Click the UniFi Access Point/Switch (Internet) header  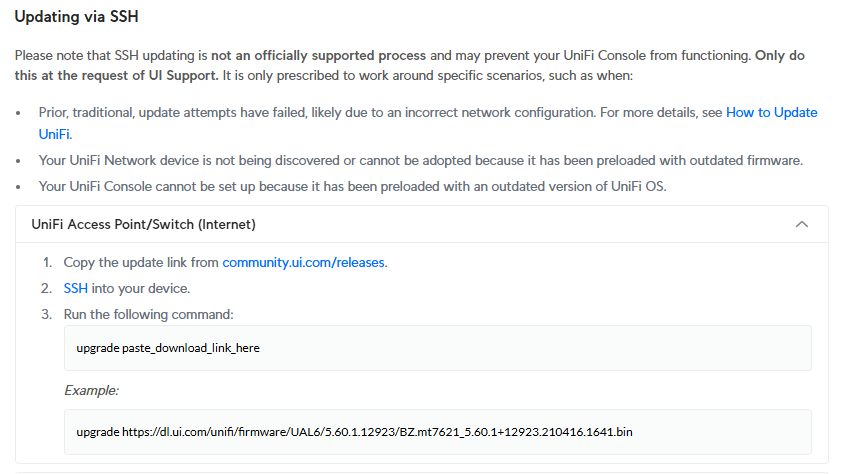coord(421,224)
